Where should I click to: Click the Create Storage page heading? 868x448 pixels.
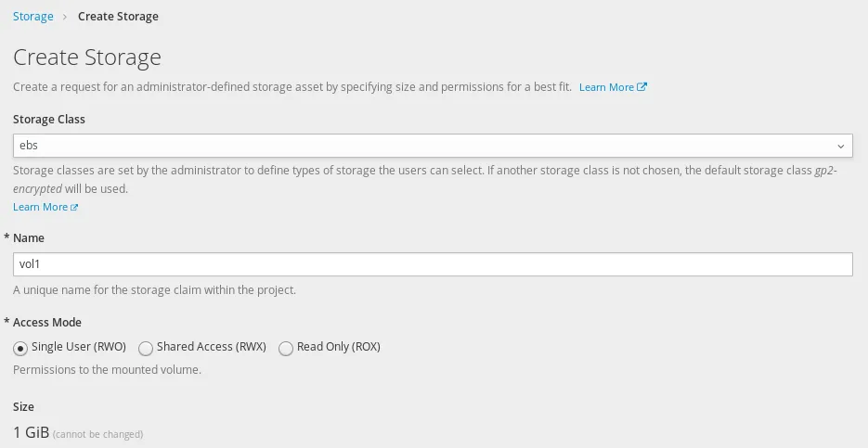click(87, 58)
